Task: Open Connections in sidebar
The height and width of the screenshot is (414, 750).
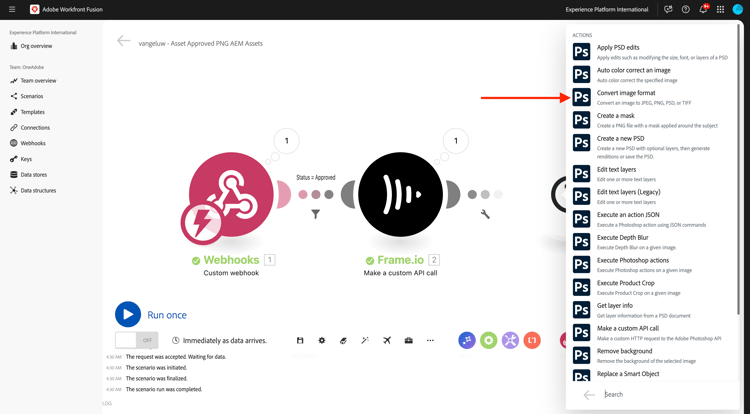Action: click(x=30, y=128)
